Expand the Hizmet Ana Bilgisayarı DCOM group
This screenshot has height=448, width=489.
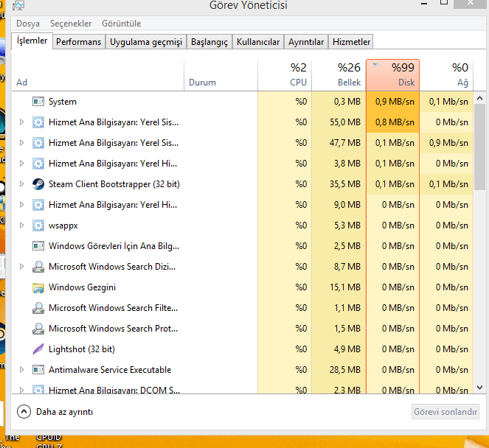(x=21, y=390)
